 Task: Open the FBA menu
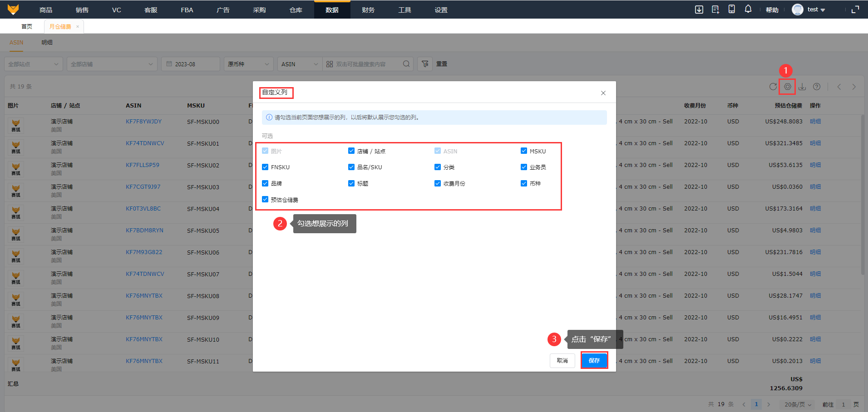187,10
